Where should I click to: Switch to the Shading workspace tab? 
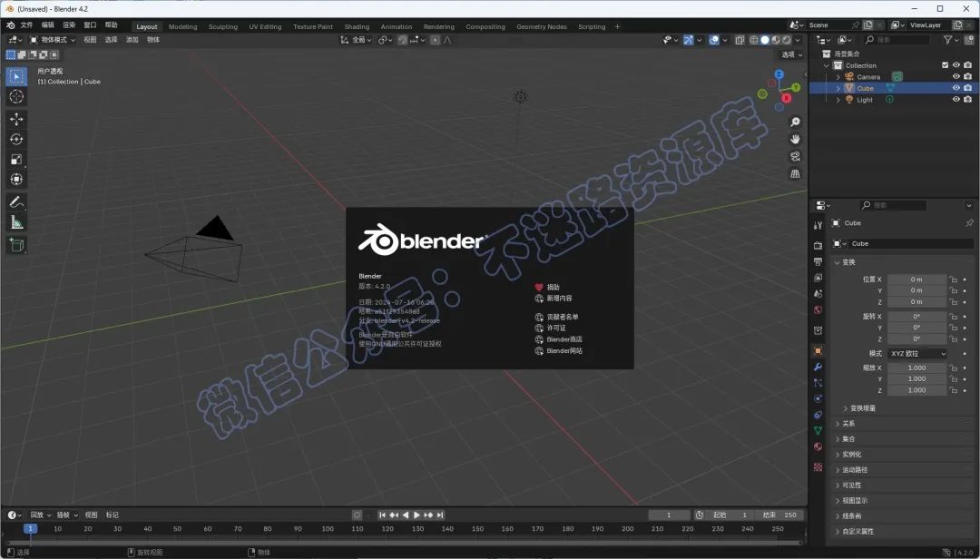pos(357,27)
